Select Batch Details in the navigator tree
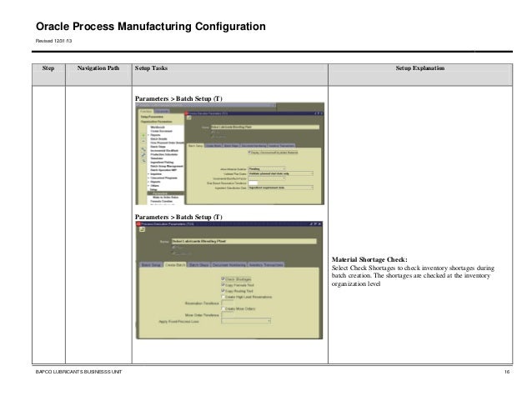532x411 pixels. click(158, 138)
